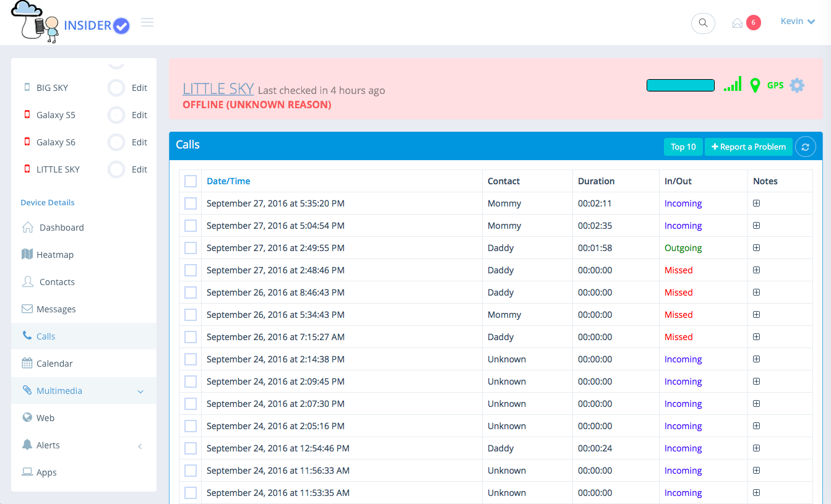Check the 2:49:55 PM call row
This screenshot has width=831, height=504.
191,248
